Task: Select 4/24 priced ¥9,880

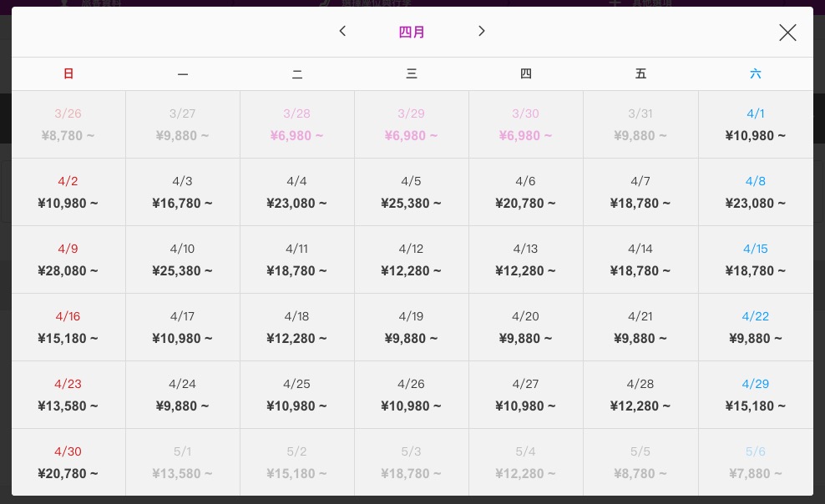Action: 183,395
